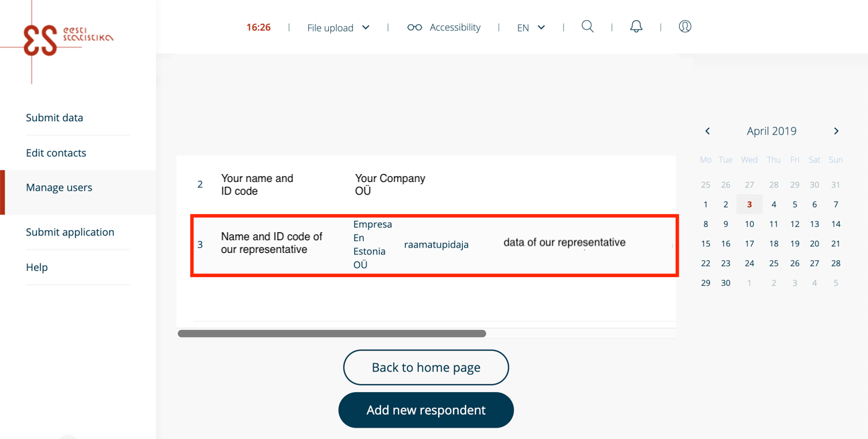Go to next month in calendar
This screenshot has height=439, width=868.
click(x=836, y=131)
